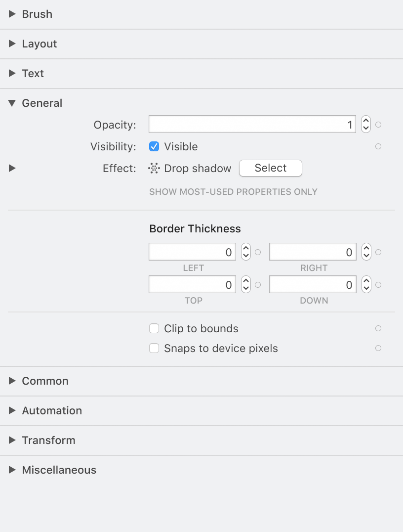The height and width of the screenshot is (532, 403).
Task: Click the Drop shadow effect icon
Action: [x=155, y=168]
